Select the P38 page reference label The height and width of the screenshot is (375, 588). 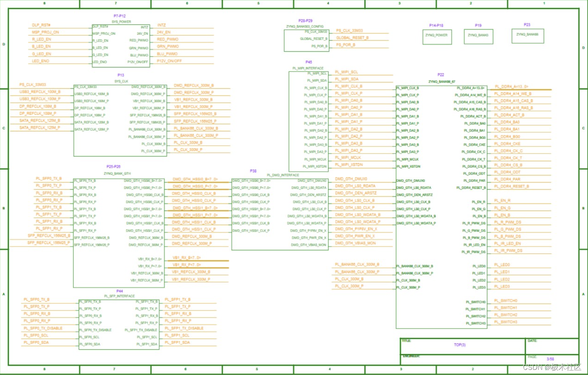click(253, 171)
